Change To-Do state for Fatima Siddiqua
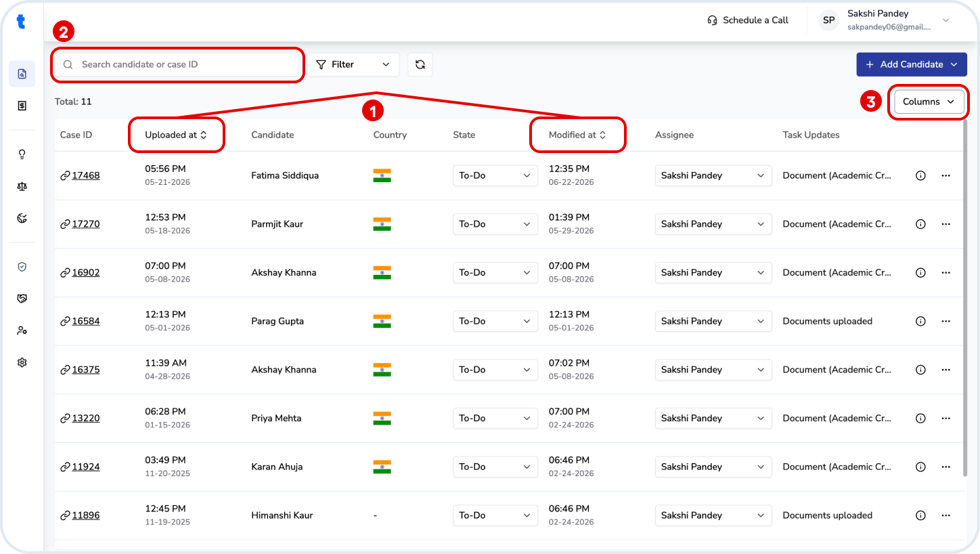Image resolution: width=980 pixels, height=554 pixels. 495,175
